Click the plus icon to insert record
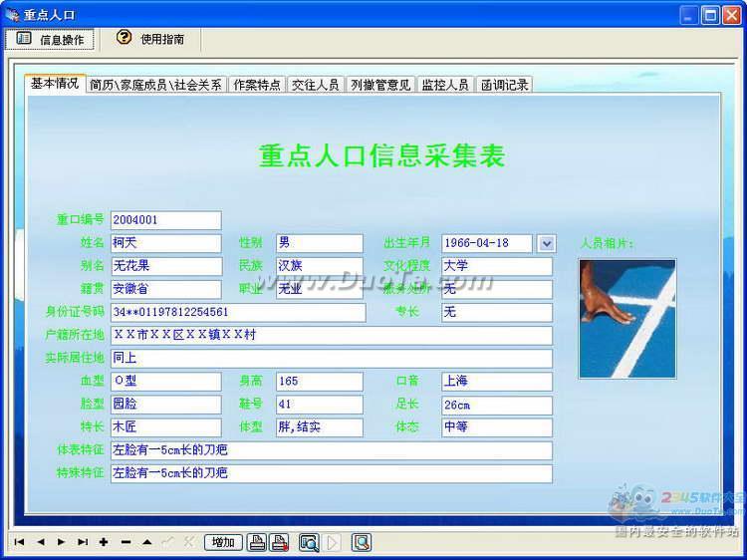The width and height of the screenshot is (747, 560). (x=104, y=542)
